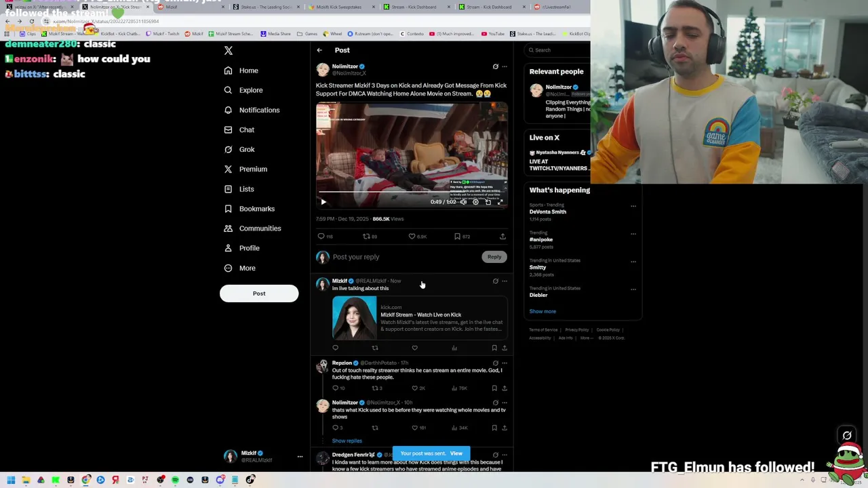
Task: Open more options on Repzion's reply
Action: tap(505, 363)
